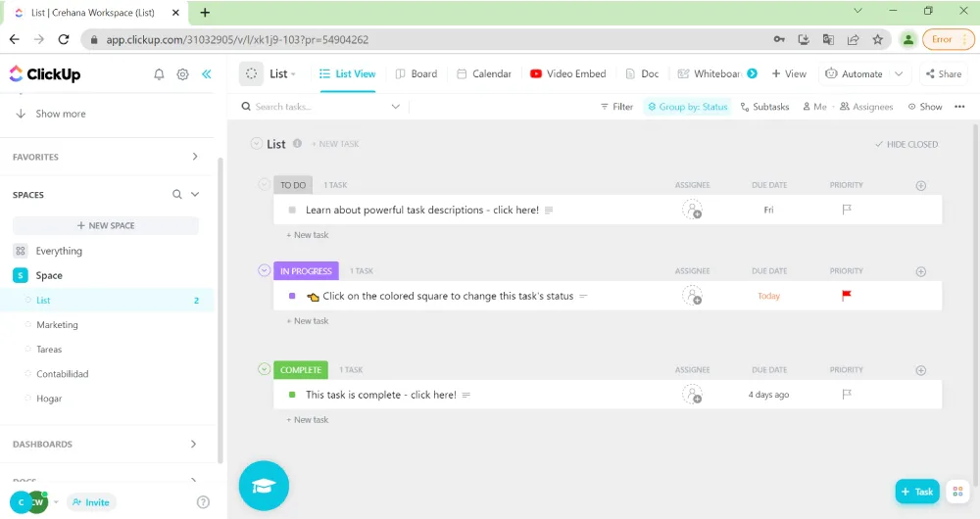
Task: Expand the Dashboards section
Action: click(193, 444)
